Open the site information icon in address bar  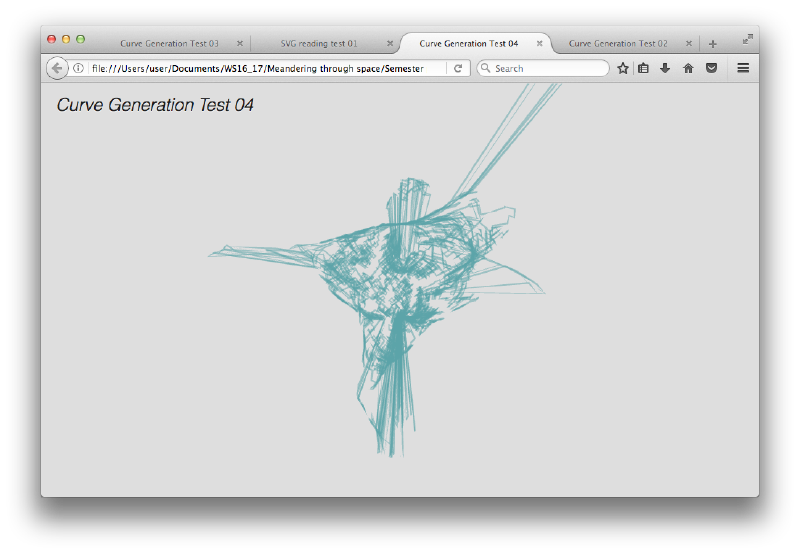(78, 68)
